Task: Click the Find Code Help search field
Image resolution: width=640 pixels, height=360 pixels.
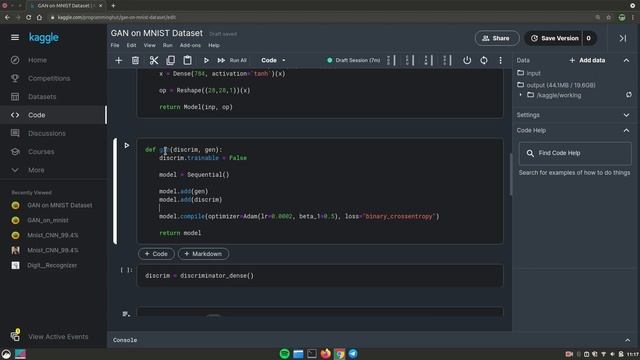Action: (x=575, y=153)
